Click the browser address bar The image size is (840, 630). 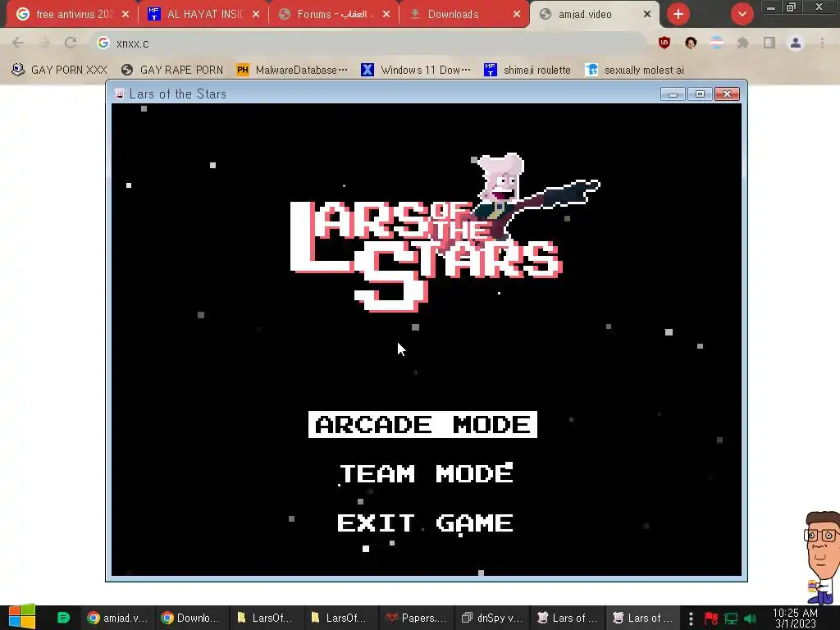click(370, 43)
